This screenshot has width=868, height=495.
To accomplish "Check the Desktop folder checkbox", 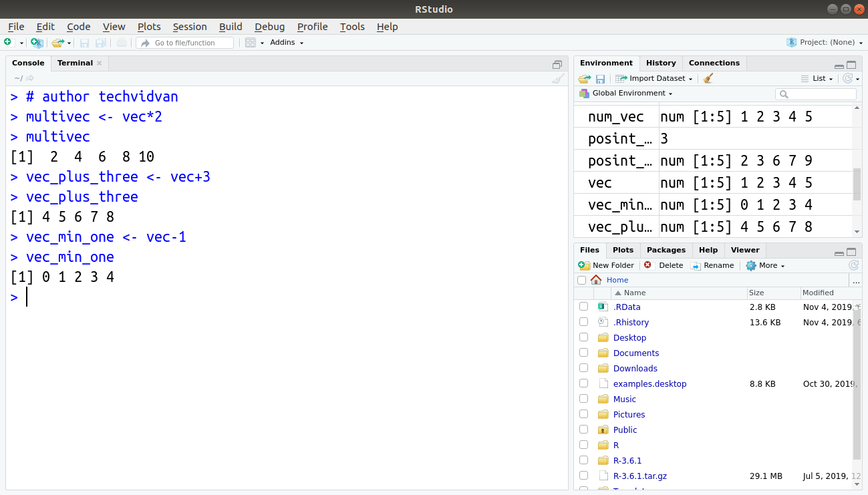I will click(x=583, y=337).
